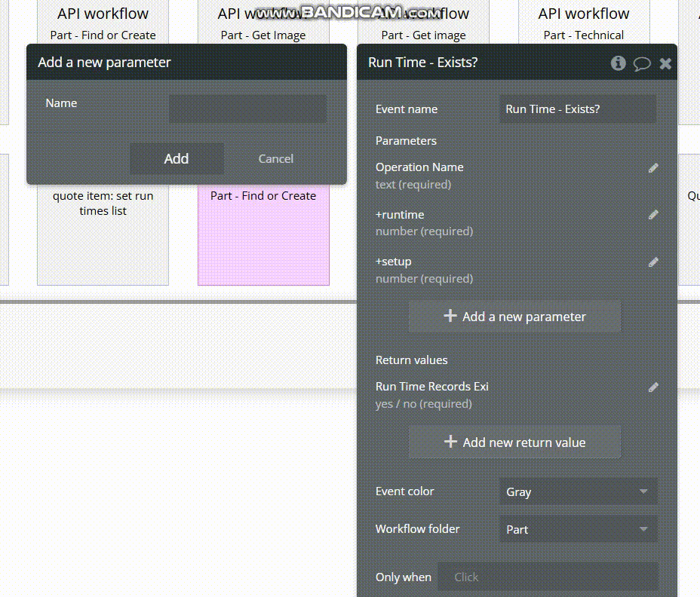
Task: Select Part - Technical API workflow
Action: point(584,23)
